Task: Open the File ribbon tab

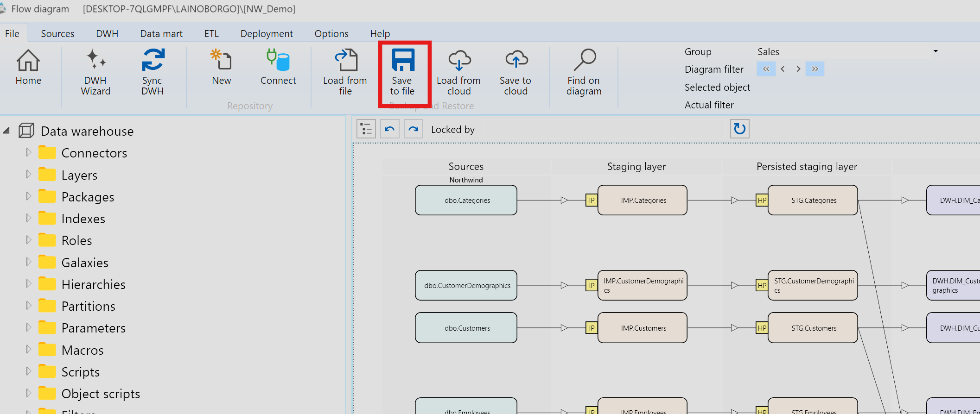Action: point(13,33)
